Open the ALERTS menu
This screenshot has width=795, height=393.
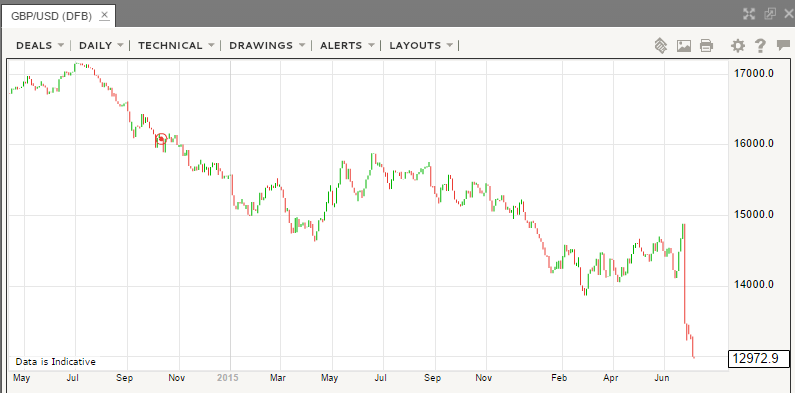[x=347, y=46]
